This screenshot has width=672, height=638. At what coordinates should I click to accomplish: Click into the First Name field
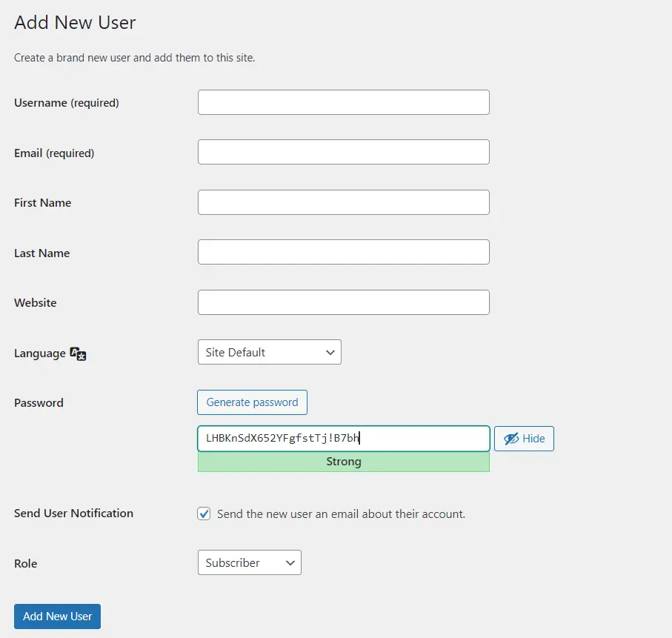[x=344, y=202]
